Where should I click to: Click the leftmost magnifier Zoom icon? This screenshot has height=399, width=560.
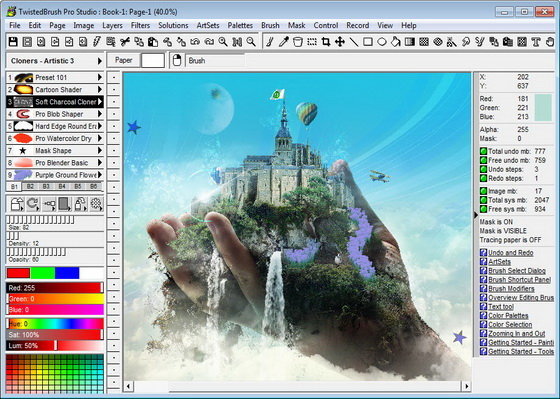(x=223, y=42)
